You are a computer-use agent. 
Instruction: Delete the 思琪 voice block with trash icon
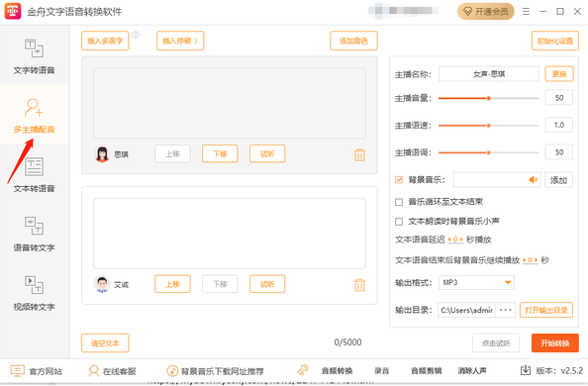coord(359,154)
